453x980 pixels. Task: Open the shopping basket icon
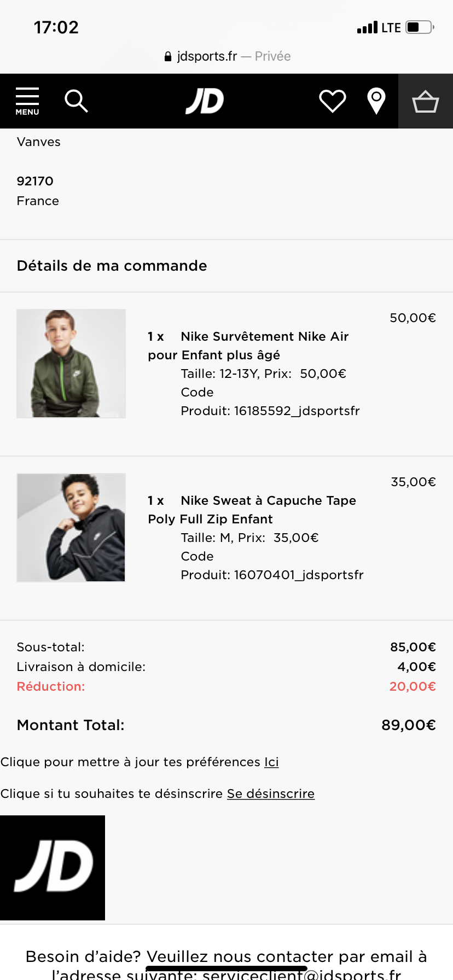click(x=426, y=101)
